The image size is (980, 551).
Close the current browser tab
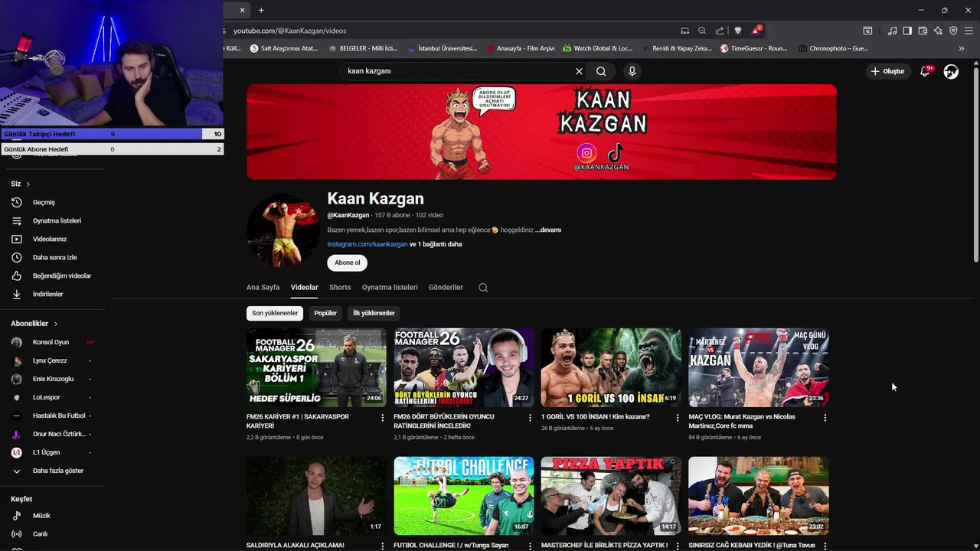tap(243, 10)
